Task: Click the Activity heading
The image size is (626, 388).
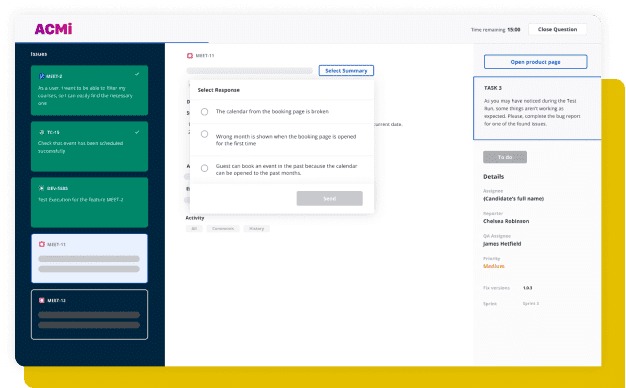Action: pos(195,218)
